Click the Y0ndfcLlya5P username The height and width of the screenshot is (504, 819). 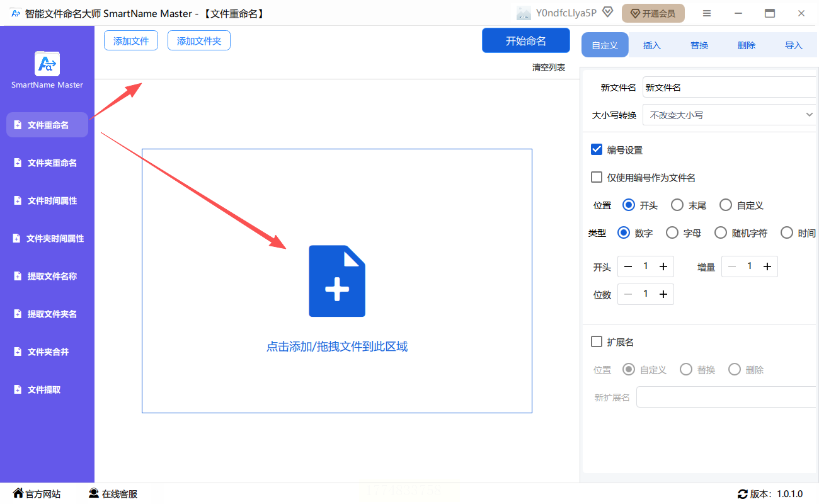[566, 13]
